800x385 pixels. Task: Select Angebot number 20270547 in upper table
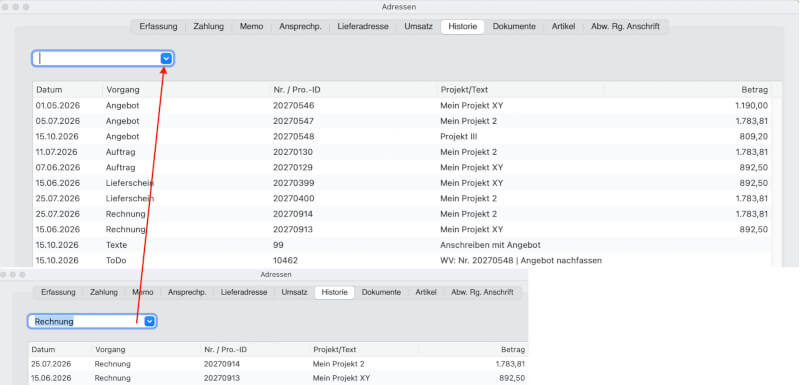[x=293, y=121]
